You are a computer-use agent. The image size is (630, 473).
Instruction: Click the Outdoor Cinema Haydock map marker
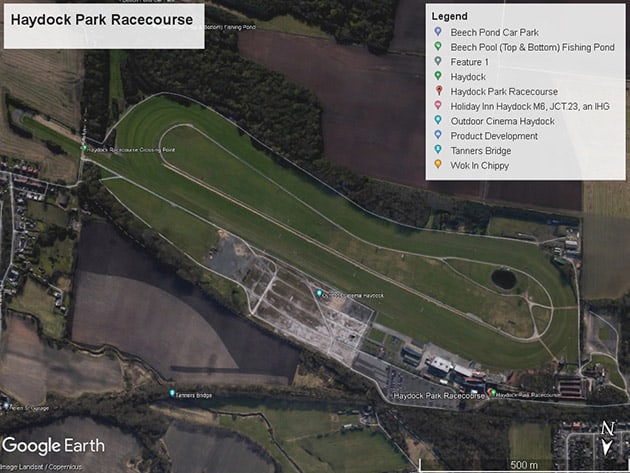pos(320,293)
